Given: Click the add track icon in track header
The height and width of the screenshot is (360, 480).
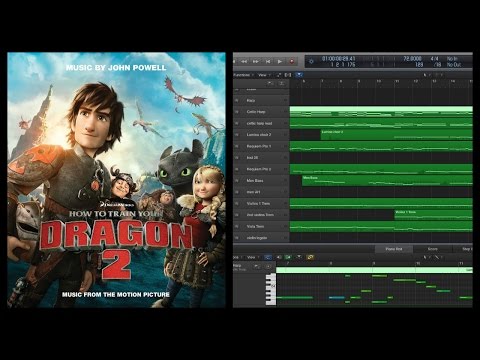Looking at the screenshot, I should [x=271, y=83].
